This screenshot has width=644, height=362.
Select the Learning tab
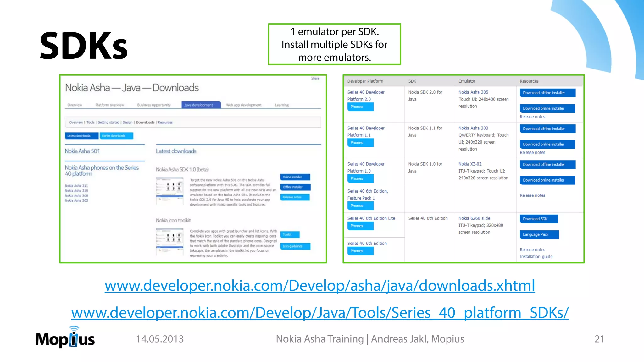click(x=282, y=105)
